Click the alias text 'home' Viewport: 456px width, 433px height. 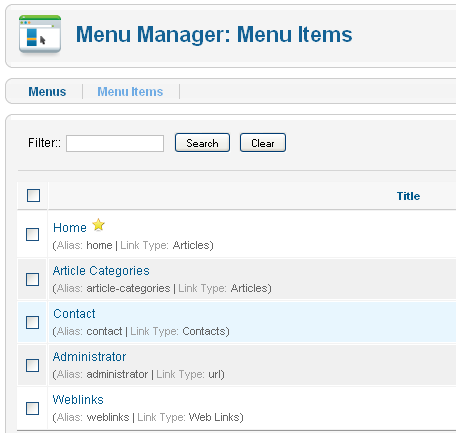pyautogui.click(x=99, y=245)
